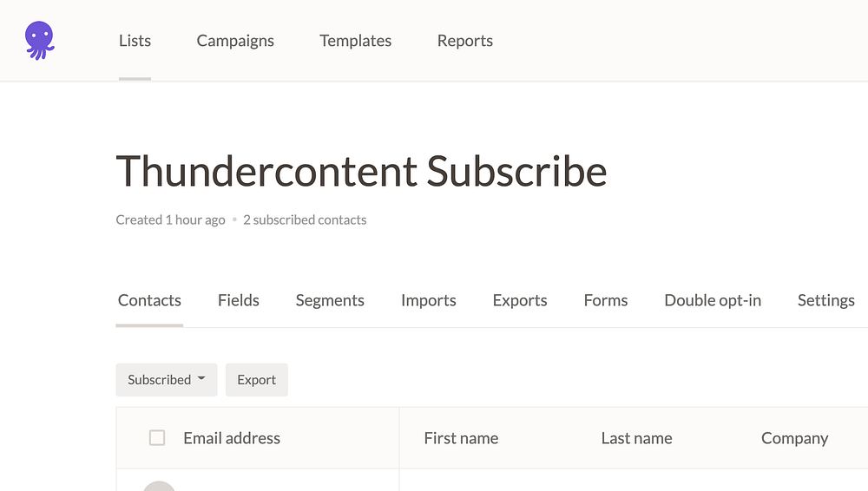Select the Contacts tab
The image size is (868, 491).
tap(149, 301)
